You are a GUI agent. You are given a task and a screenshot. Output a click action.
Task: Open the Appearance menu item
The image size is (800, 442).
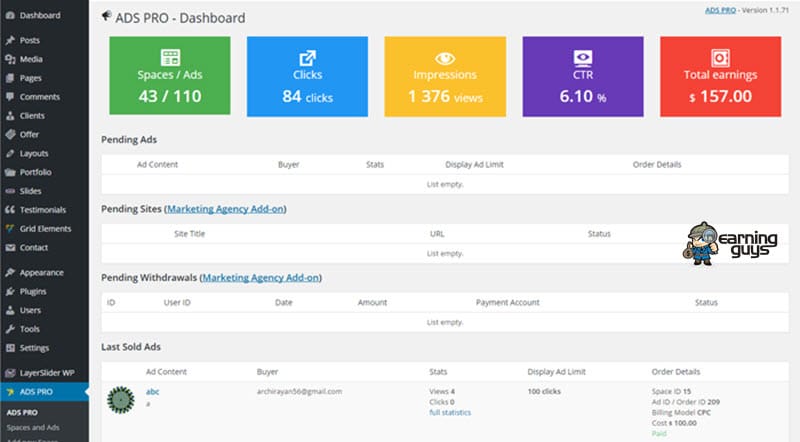pyautogui.click(x=44, y=273)
